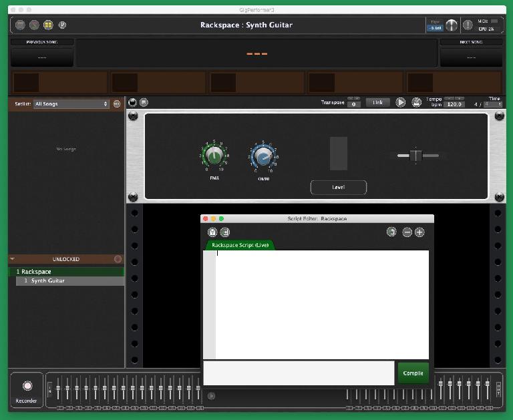The width and height of the screenshot is (513, 420).
Task: Select the 1 Rackspace row
Action: (x=66, y=272)
